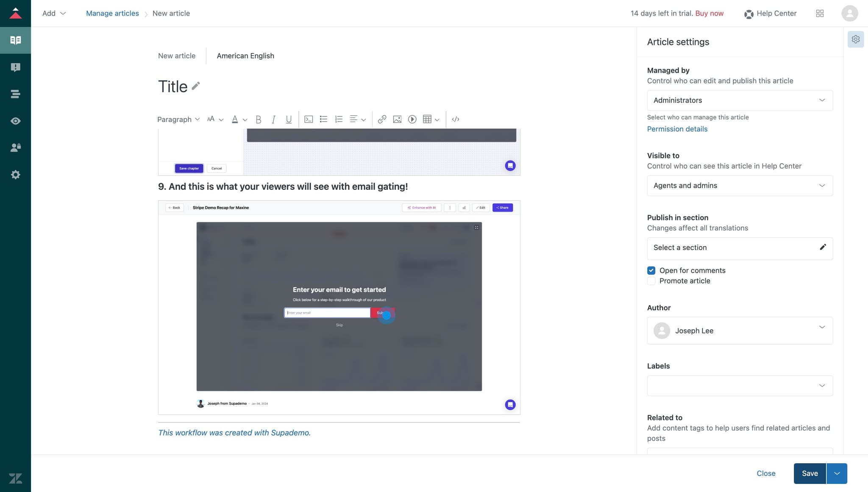Screen dimensions: 868x492
Task: Click the bulleted list icon
Action: 323,120
